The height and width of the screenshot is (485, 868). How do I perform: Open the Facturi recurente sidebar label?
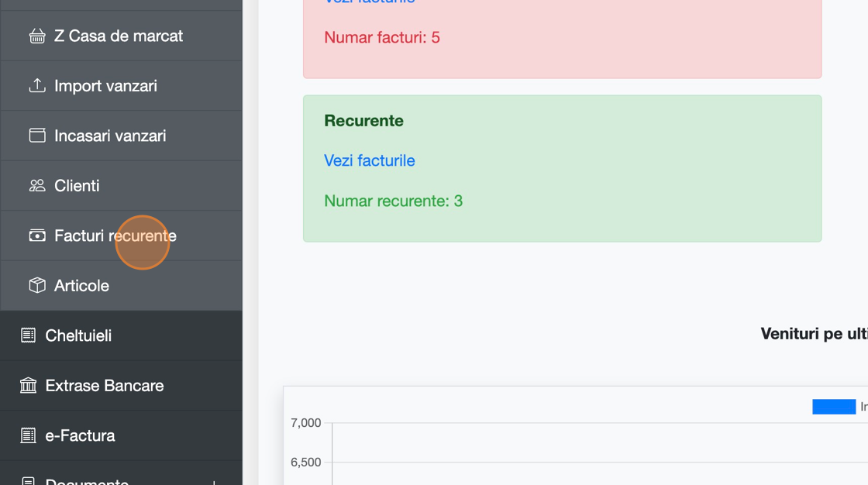115,236
